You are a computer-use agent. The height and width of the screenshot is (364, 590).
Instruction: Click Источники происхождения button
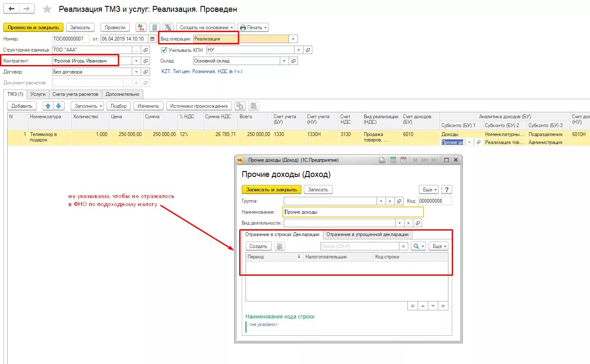coord(199,106)
